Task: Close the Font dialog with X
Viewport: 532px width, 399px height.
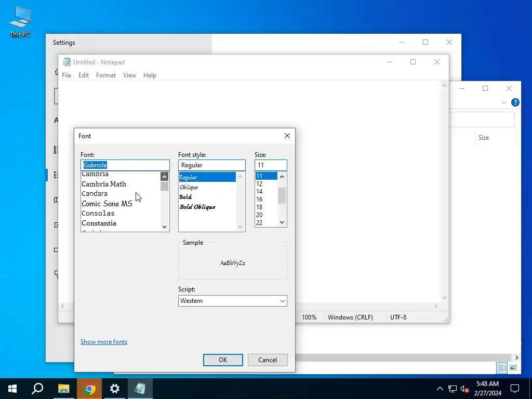Action: [287, 136]
